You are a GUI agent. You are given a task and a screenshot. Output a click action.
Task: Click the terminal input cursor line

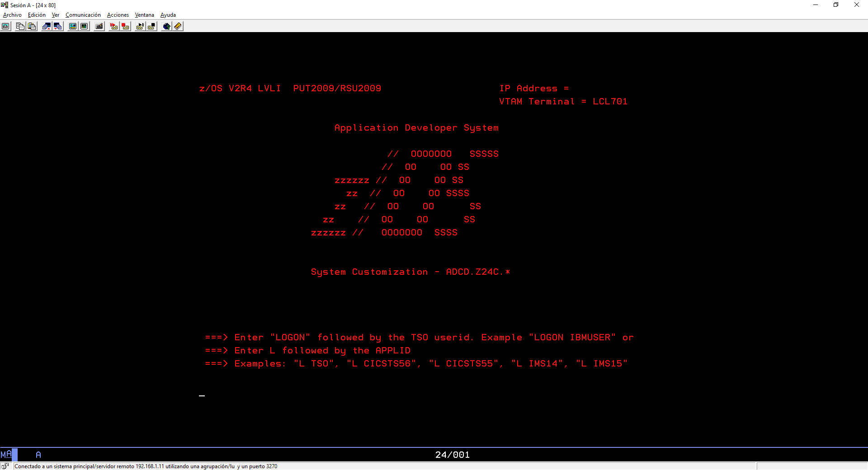pyautogui.click(x=202, y=396)
